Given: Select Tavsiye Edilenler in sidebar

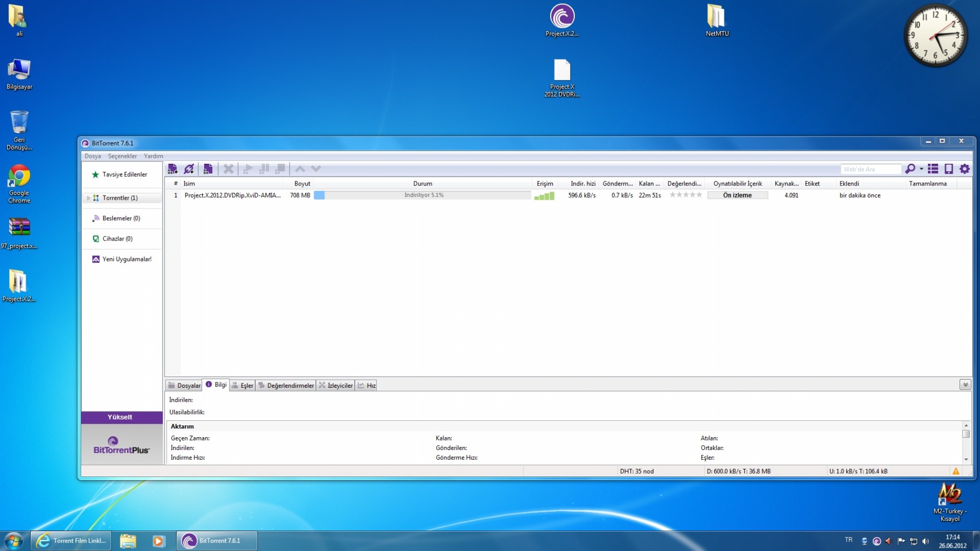Looking at the screenshot, I should click(x=122, y=175).
